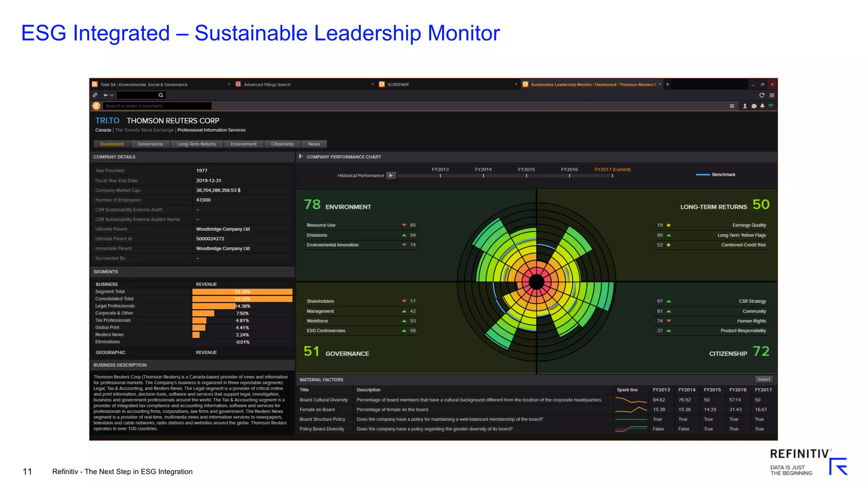Click the Human Rights down arrow indicator

click(x=669, y=321)
